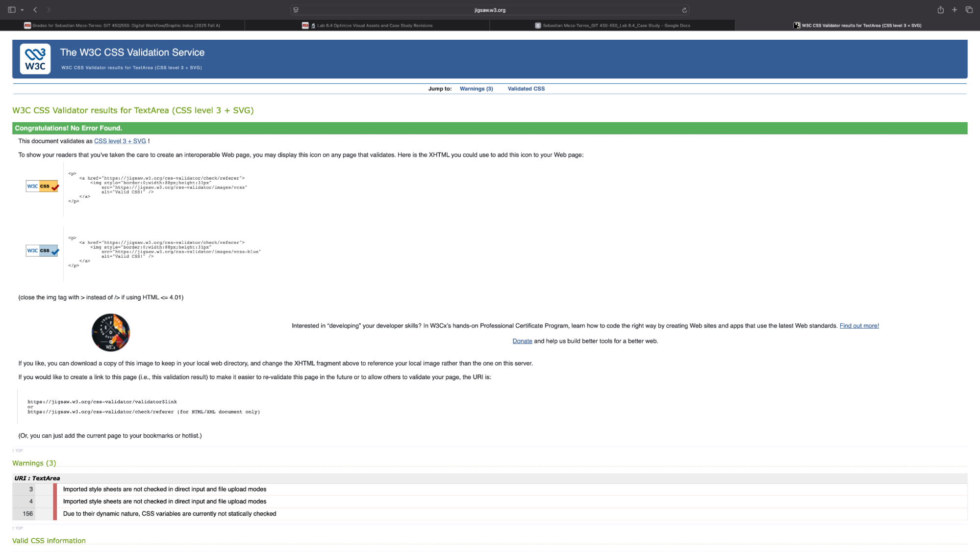Toggle the Safari sidebar button
The width and height of the screenshot is (980, 552).
pyautogui.click(x=11, y=10)
